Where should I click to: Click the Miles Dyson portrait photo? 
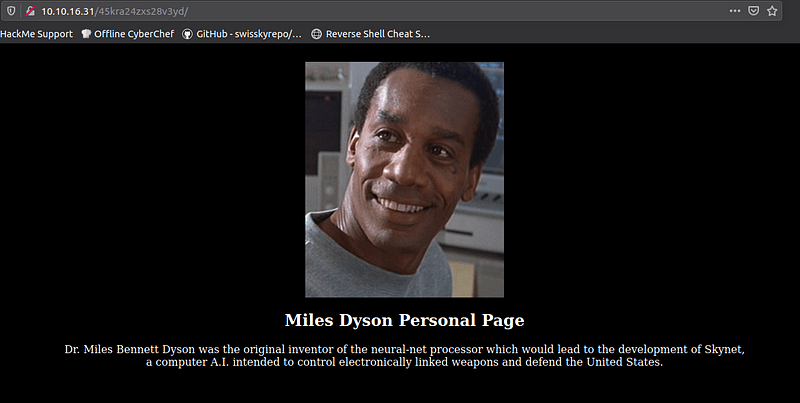(404, 179)
